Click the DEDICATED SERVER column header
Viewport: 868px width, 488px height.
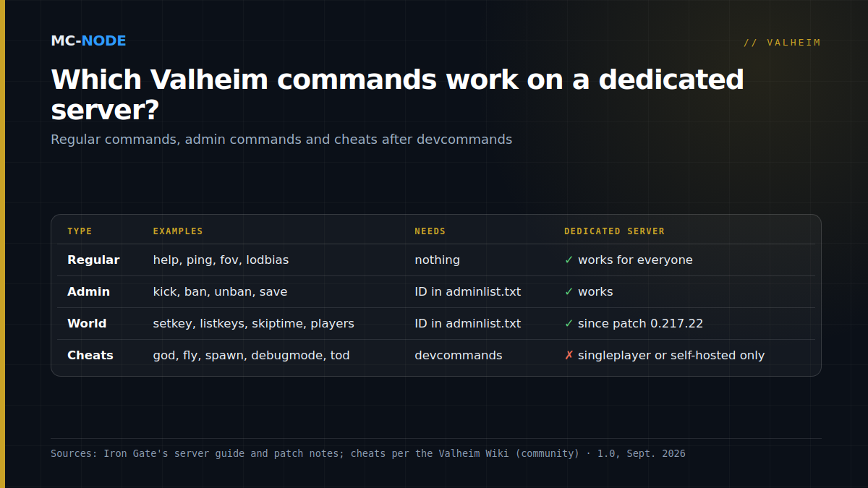(x=614, y=231)
